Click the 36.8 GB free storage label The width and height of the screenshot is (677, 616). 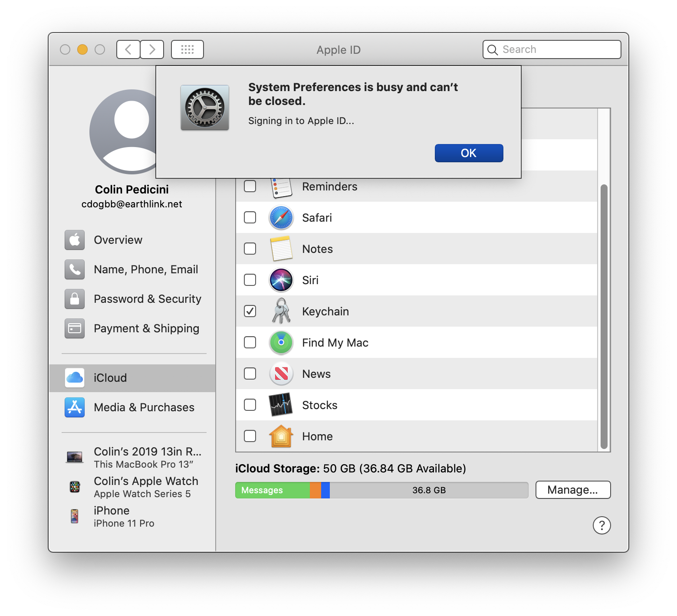point(429,490)
